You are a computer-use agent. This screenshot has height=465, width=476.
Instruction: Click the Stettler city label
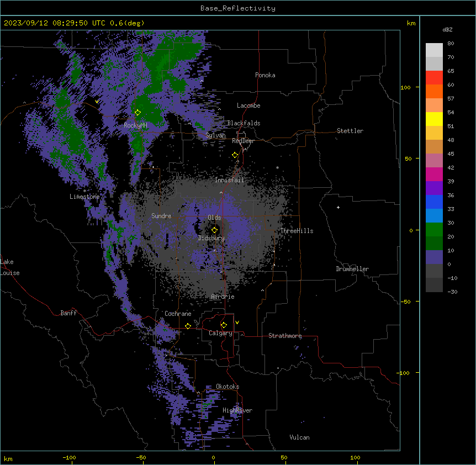pos(350,131)
